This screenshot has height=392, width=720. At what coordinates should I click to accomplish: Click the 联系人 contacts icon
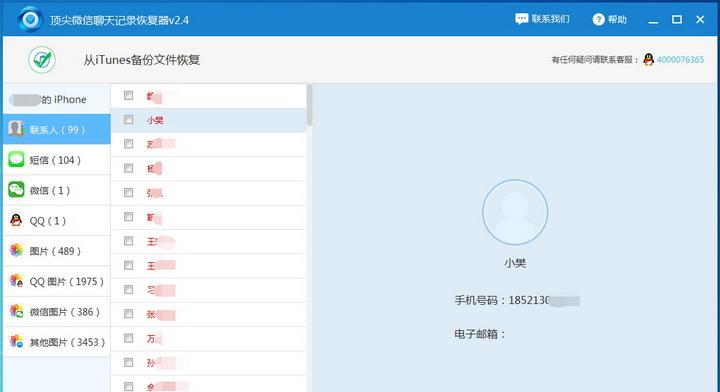[x=16, y=129]
